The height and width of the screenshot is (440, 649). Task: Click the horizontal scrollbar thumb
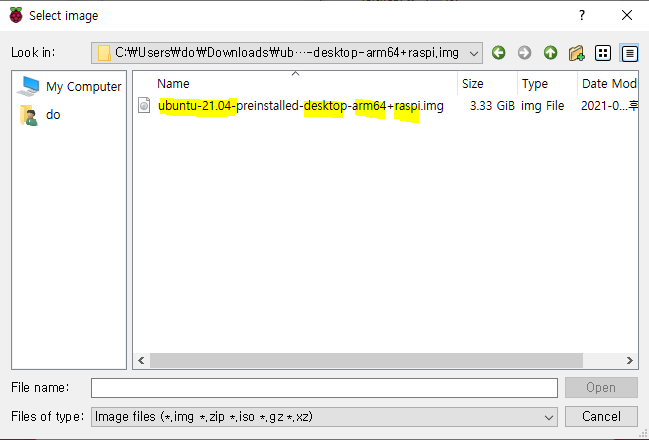366,360
